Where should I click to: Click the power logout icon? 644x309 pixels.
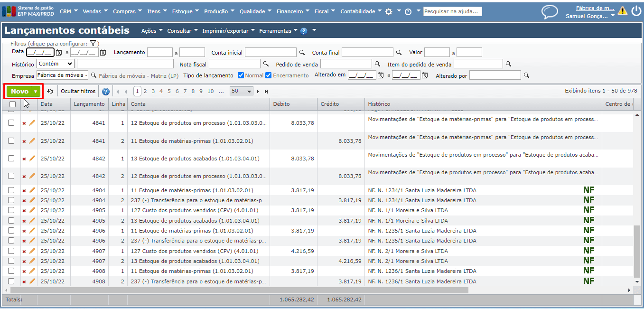click(636, 11)
